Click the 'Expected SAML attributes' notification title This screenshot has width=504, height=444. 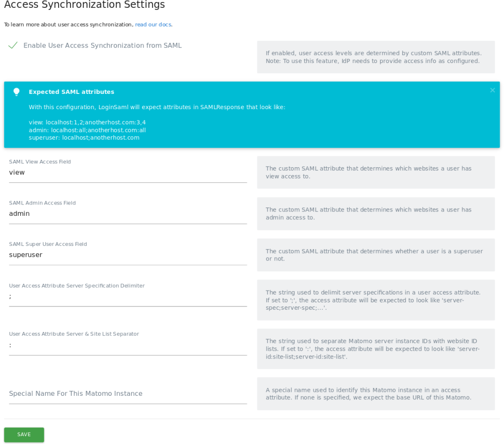tap(71, 92)
